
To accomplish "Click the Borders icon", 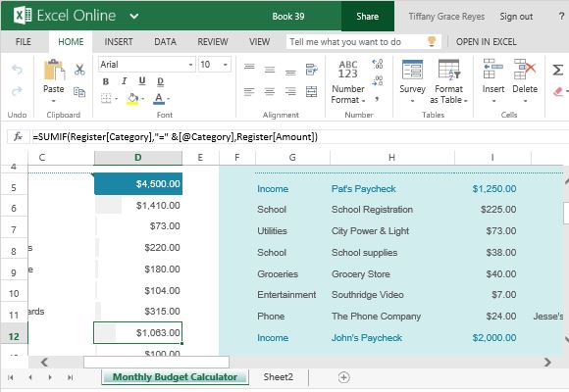I will point(106,98).
